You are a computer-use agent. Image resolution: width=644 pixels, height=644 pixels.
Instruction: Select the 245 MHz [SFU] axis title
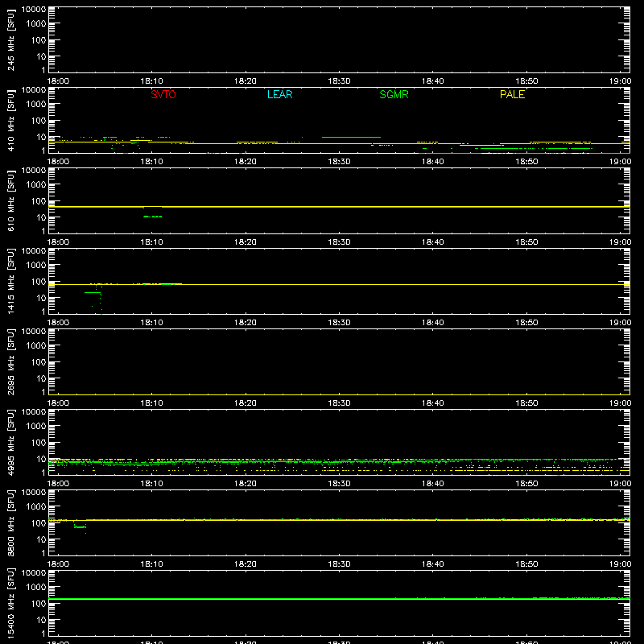pyautogui.click(x=10, y=39)
